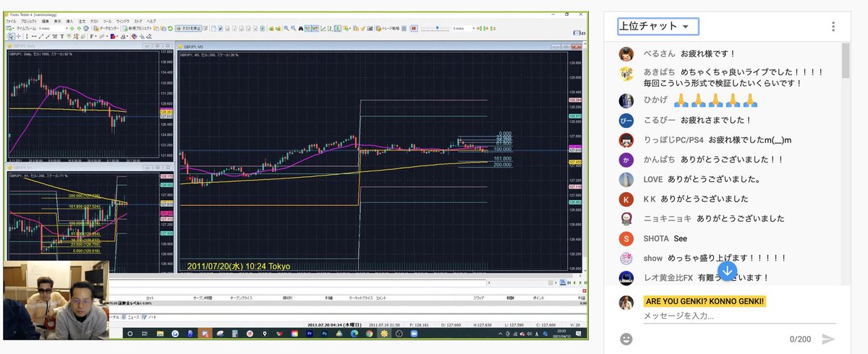Open the 上位チャット chat mode dropdown

[x=657, y=27]
